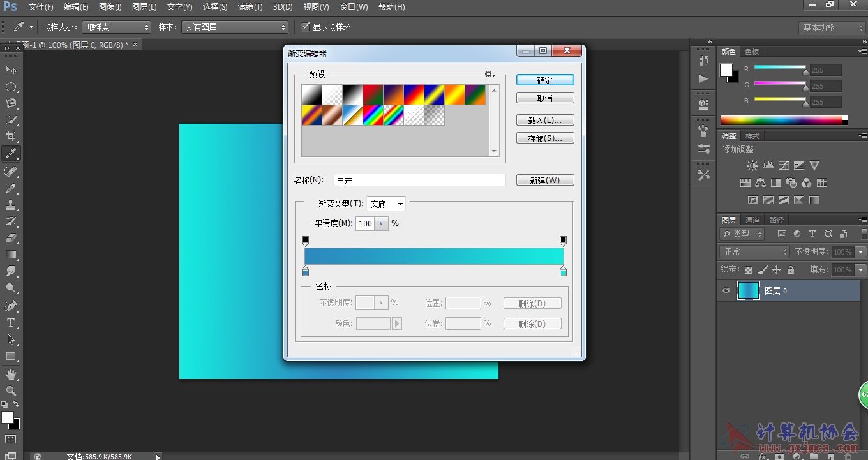868x460 pixels.
Task: Open the 图层(L) menu
Action: (144, 7)
